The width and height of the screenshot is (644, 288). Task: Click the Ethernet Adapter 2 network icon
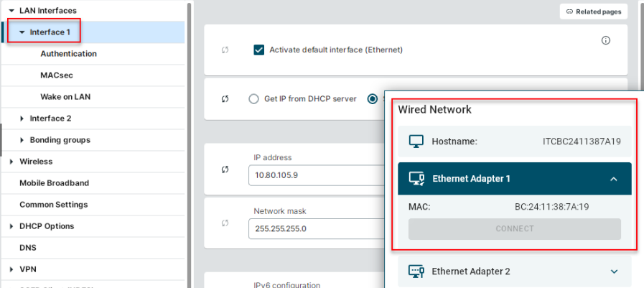click(416, 271)
